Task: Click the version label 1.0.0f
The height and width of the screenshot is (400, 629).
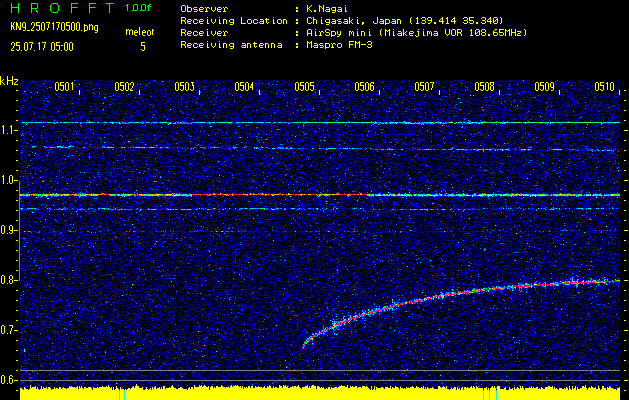Action: [x=138, y=8]
